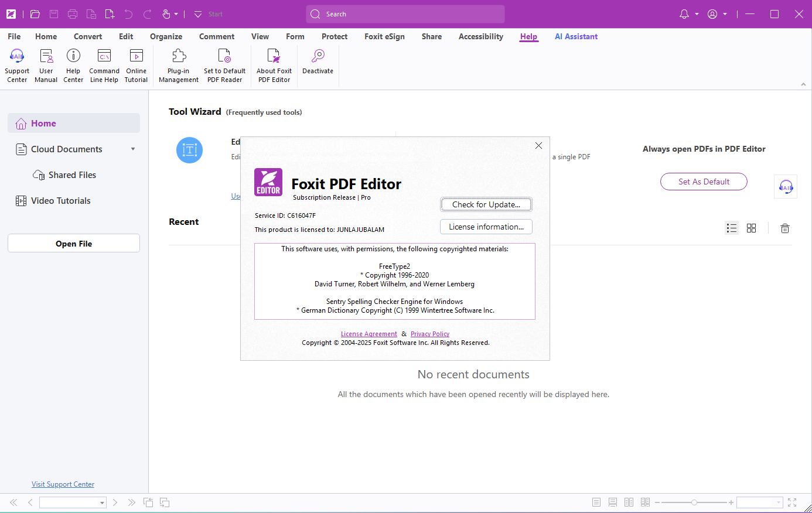
Task: Open notifications bell dropdown arrow
Action: [x=697, y=14]
